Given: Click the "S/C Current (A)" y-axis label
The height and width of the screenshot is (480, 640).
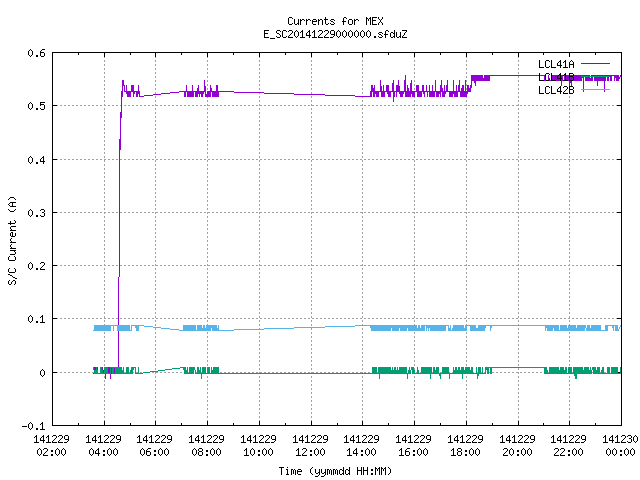Looking at the screenshot, I should (x=13, y=240).
